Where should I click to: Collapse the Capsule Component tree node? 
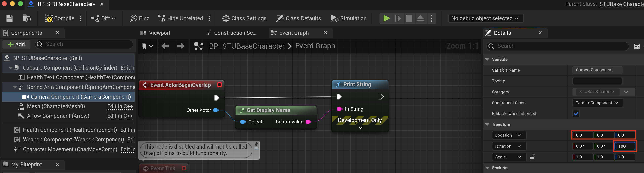(11, 68)
